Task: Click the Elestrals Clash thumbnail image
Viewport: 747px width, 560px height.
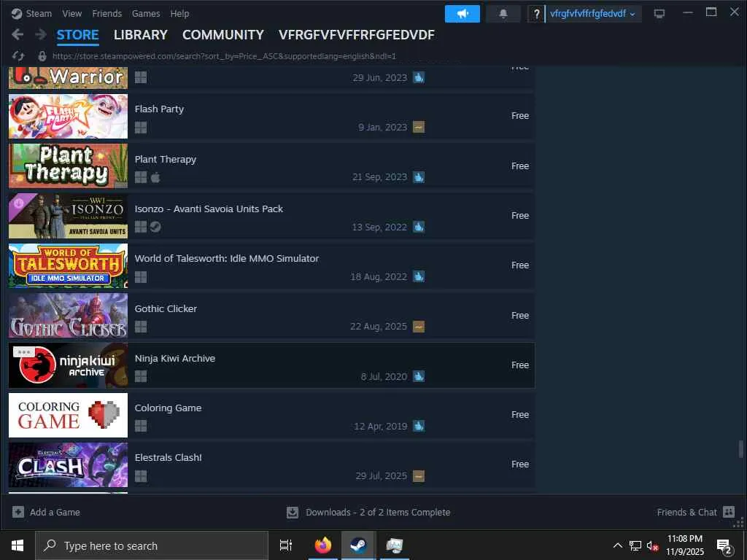Action: click(68, 464)
